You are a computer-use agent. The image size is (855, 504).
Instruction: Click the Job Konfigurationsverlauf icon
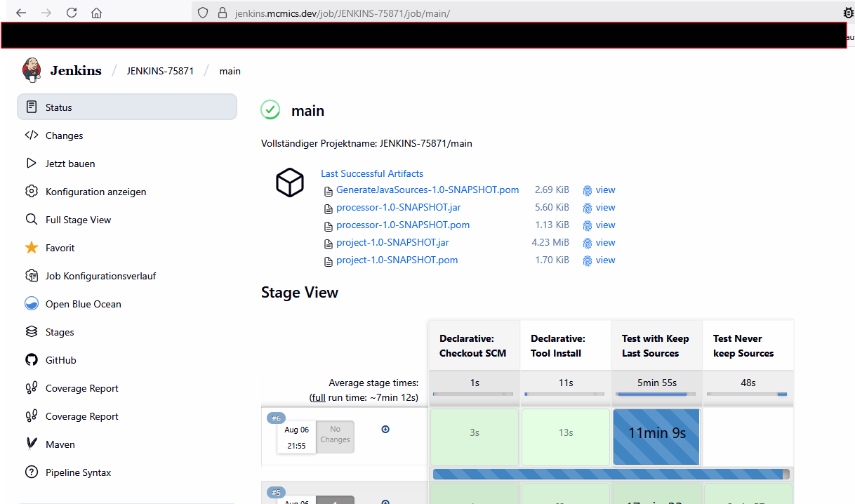point(31,276)
